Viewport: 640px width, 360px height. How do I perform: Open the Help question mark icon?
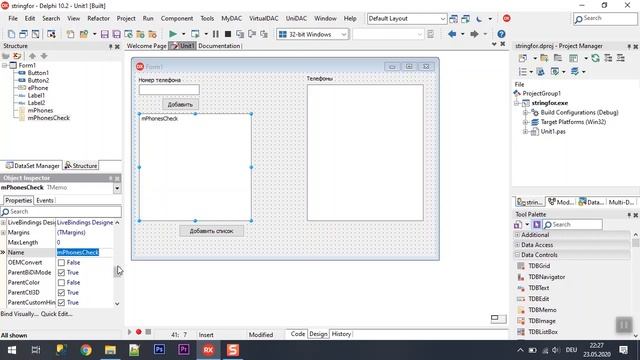click(x=501, y=34)
